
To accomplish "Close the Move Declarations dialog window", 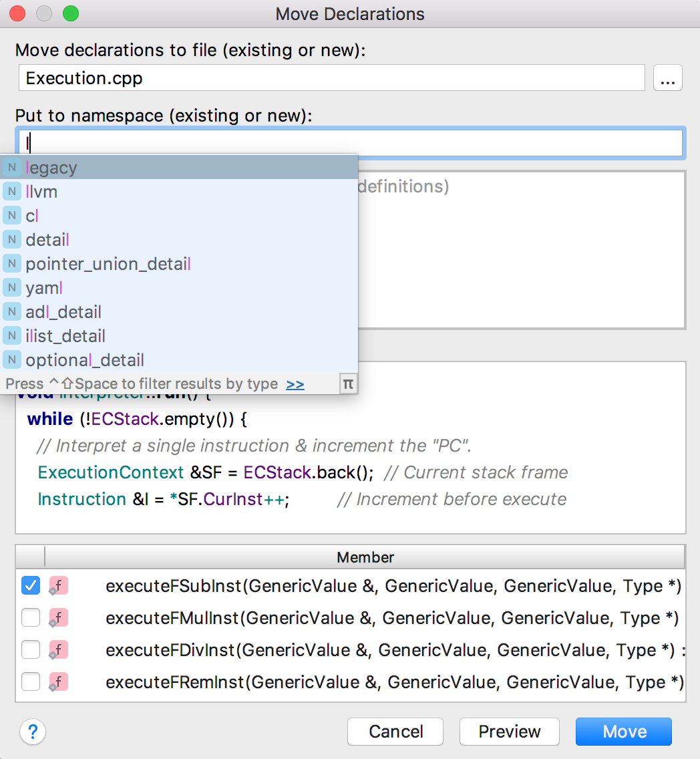I will click(17, 13).
